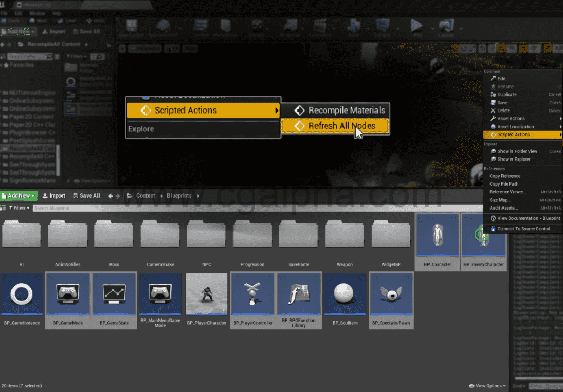Select Refresh All Nodes from Scripted Actions
The image size is (563, 392).
pyautogui.click(x=336, y=126)
